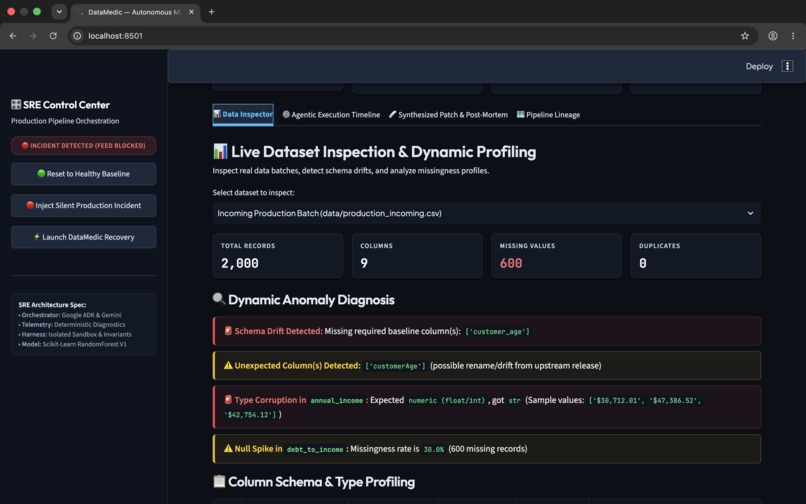Screen dimensions: 806x504
Task: Click Columns metric value 9
Action: point(364,263)
